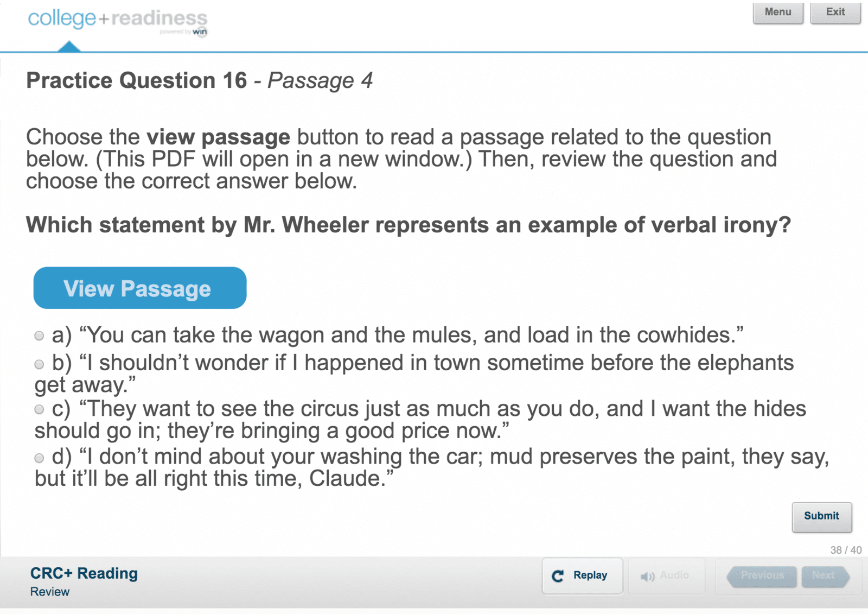Go to the Previous question
Image resolution: width=868 pixels, height=614 pixels.
762,576
